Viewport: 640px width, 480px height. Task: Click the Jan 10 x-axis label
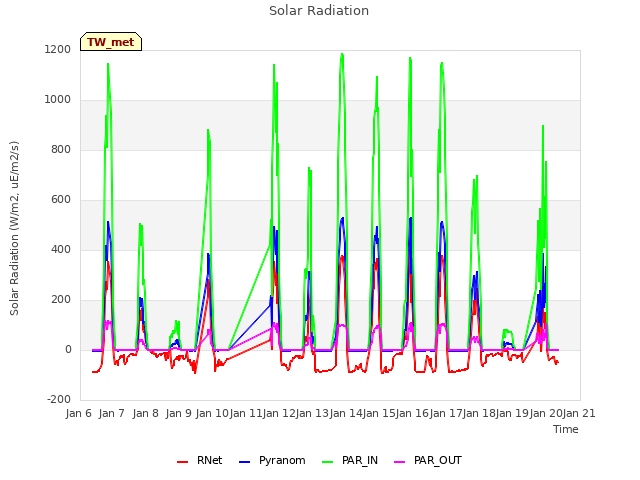tap(212, 413)
